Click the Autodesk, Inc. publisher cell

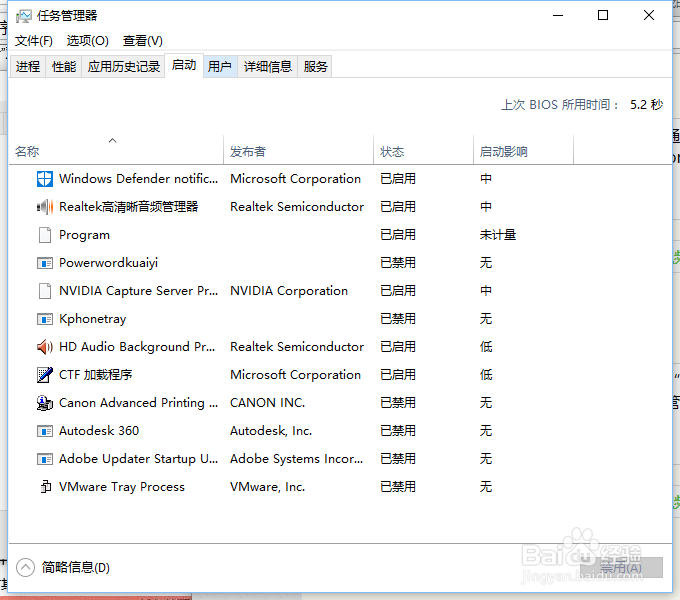tap(271, 431)
